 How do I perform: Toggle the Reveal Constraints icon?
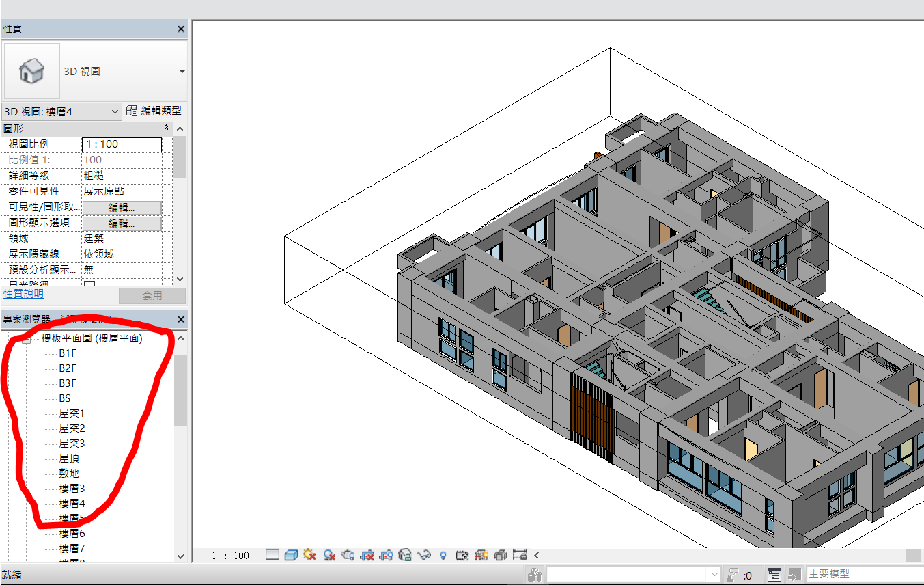click(520, 555)
